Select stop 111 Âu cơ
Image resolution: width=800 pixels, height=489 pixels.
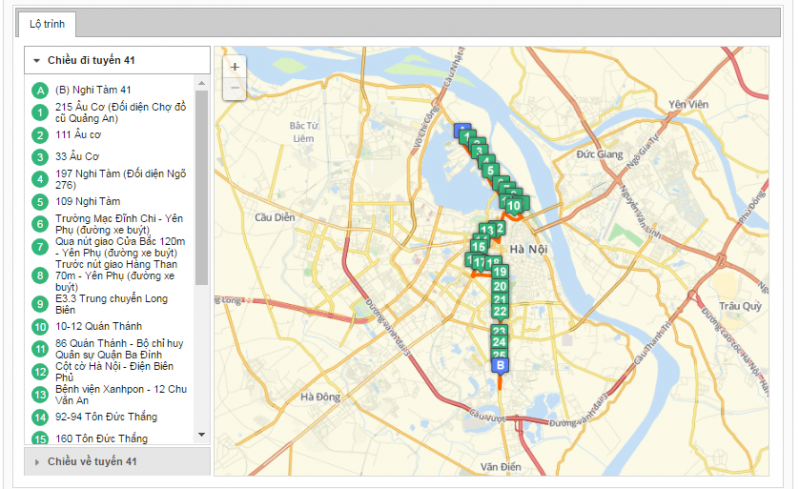pyautogui.click(x=78, y=135)
